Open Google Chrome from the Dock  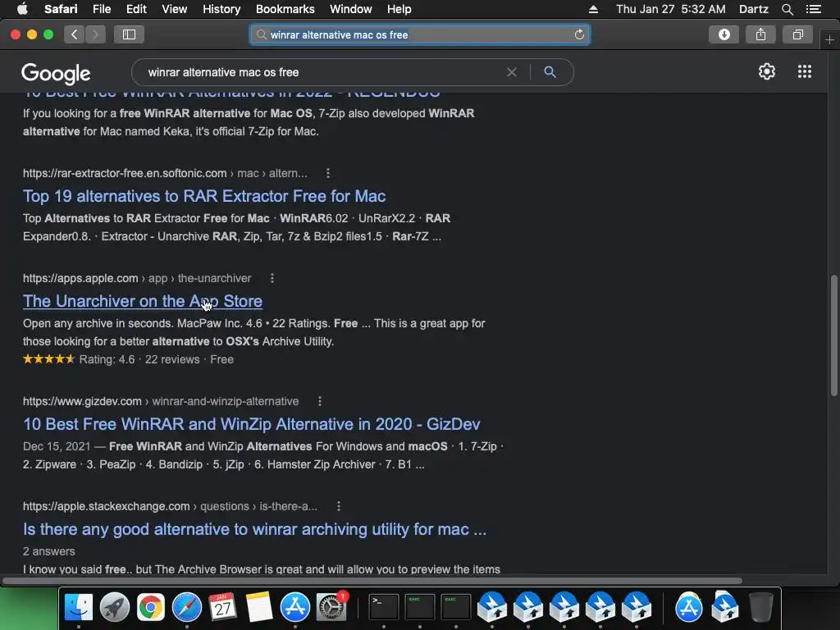[x=151, y=608]
